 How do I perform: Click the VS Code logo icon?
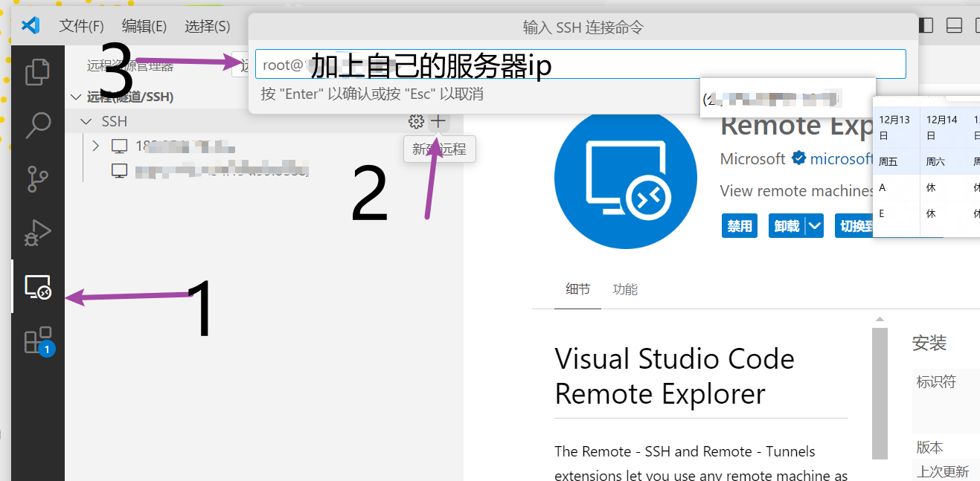[x=31, y=26]
